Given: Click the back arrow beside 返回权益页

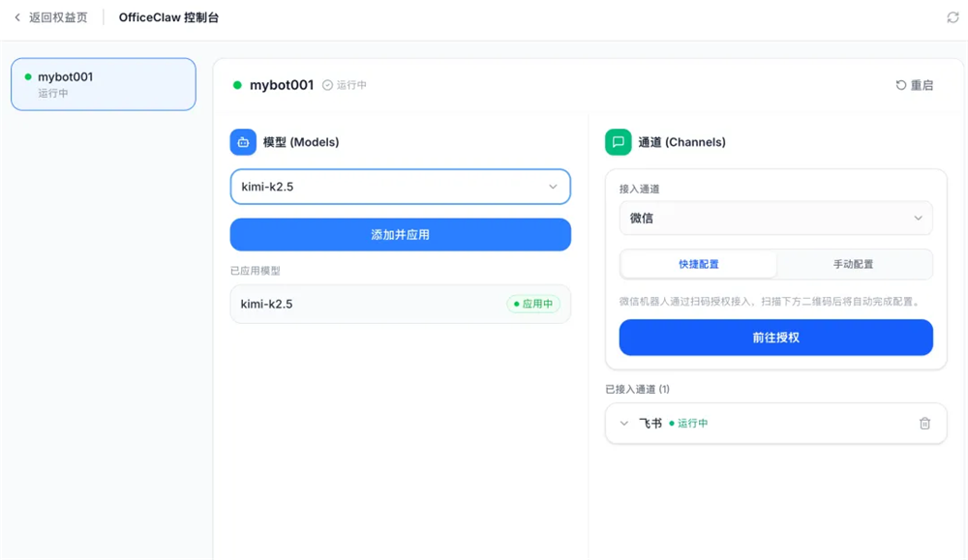Looking at the screenshot, I should click(x=17, y=17).
